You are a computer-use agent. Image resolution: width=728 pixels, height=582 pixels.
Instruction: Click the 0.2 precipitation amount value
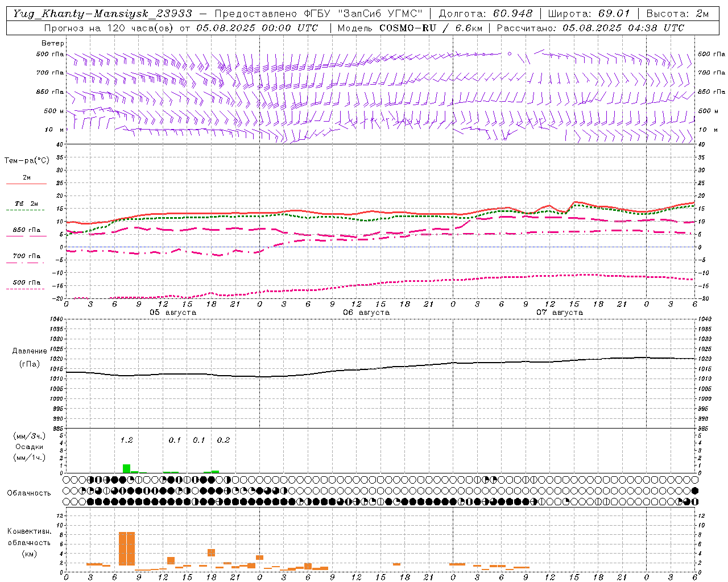click(224, 440)
